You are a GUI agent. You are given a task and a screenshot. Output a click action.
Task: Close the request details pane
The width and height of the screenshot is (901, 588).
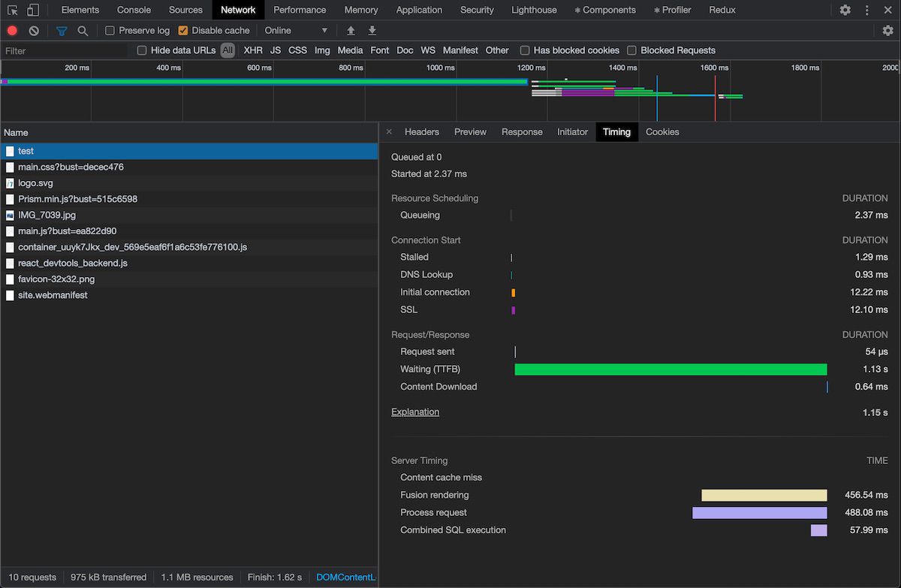[389, 131]
